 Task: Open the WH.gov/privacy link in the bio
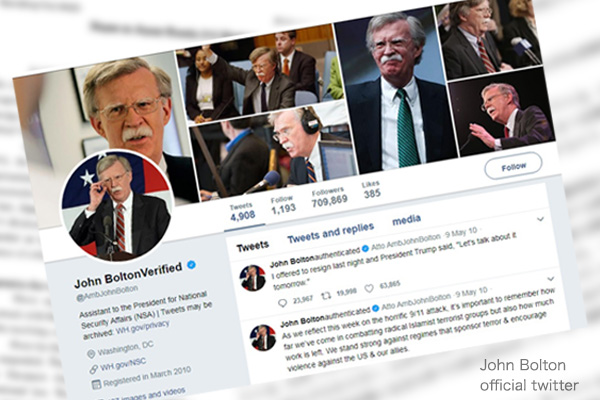pos(142,327)
